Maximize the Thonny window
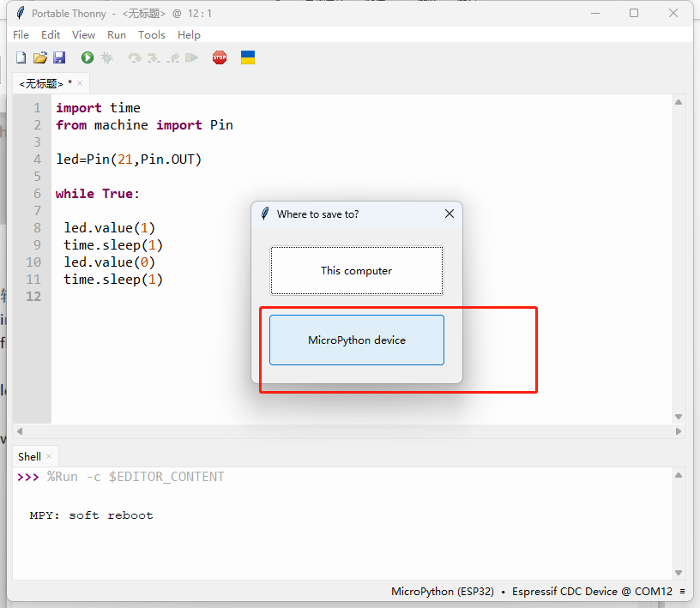The image size is (700, 608). (634, 14)
